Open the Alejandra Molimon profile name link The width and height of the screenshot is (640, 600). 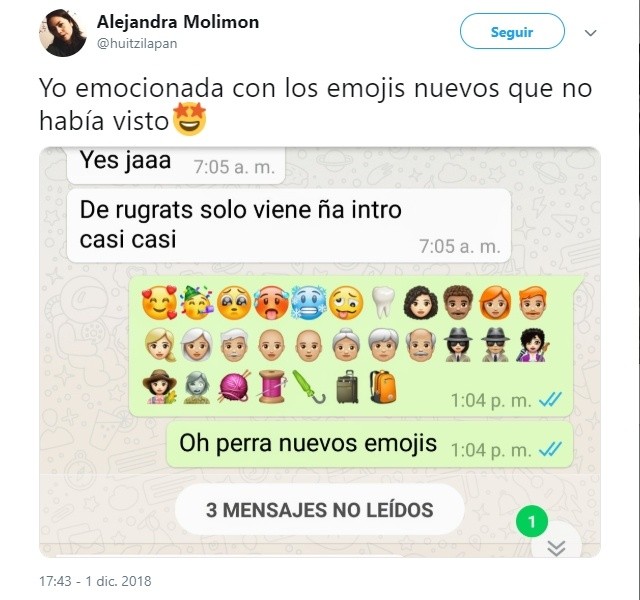(178, 22)
